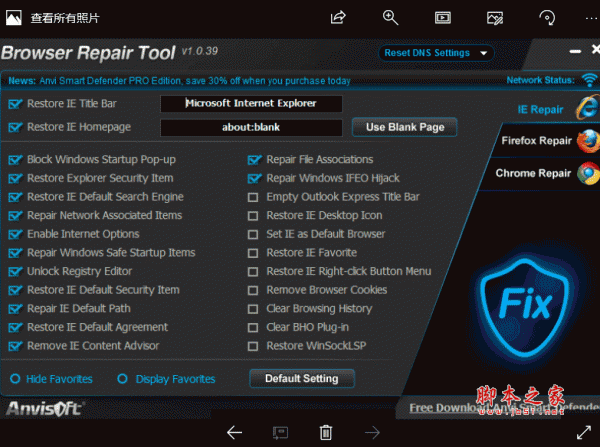Viewport: 600px width, 447px height.
Task: Check Restore IE Desktop Icon
Action: point(253,216)
